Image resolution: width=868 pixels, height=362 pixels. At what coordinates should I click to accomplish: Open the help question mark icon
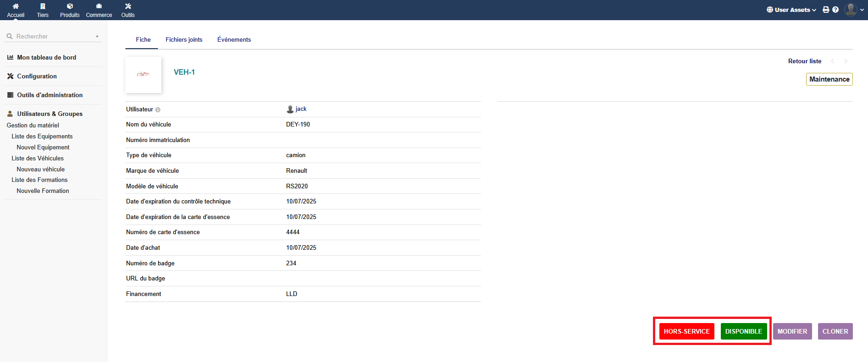tap(835, 10)
